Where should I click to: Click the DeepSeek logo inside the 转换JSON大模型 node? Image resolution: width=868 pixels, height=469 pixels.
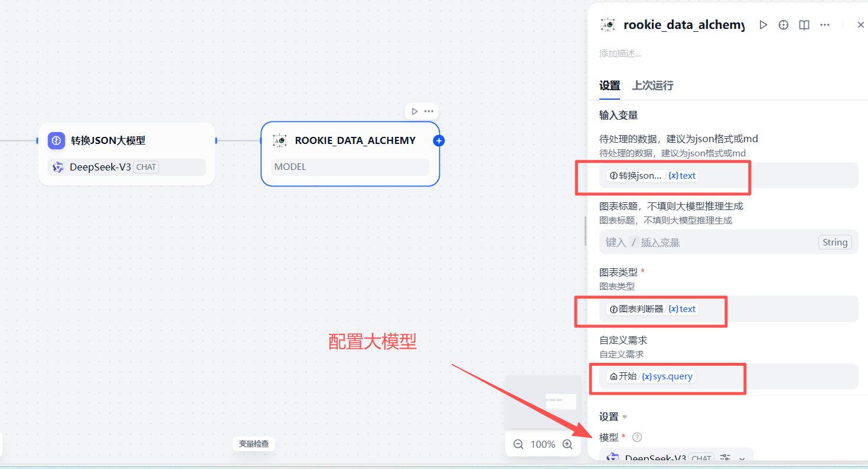click(58, 167)
